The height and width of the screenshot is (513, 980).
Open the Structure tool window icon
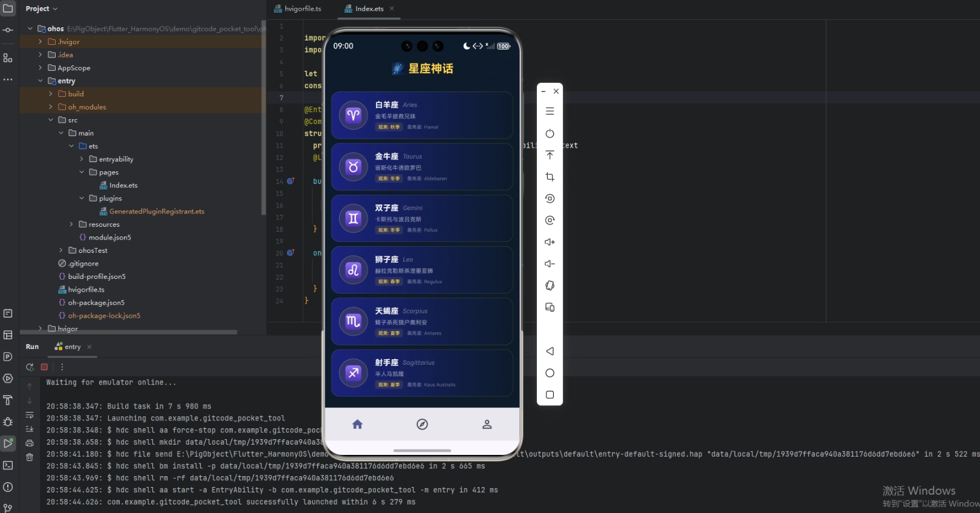pyautogui.click(x=8, y=58)
